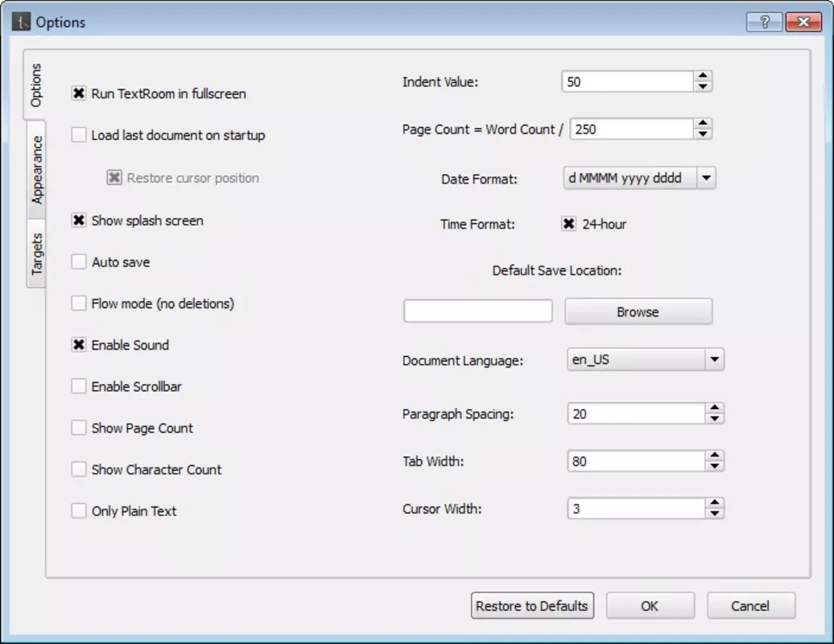Enable the Auto save checkbox

[x=79, y=262]
